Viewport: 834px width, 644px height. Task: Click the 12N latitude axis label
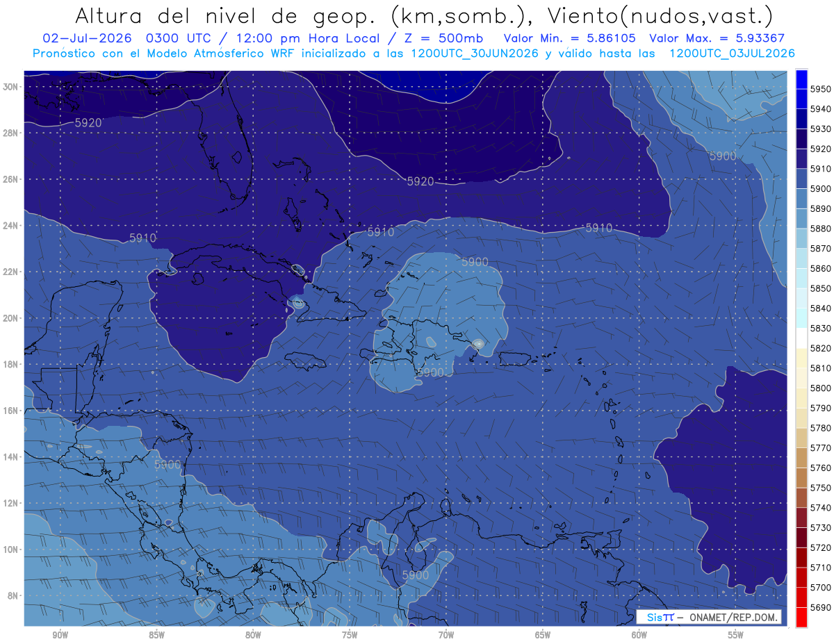[x=11, y=503]
